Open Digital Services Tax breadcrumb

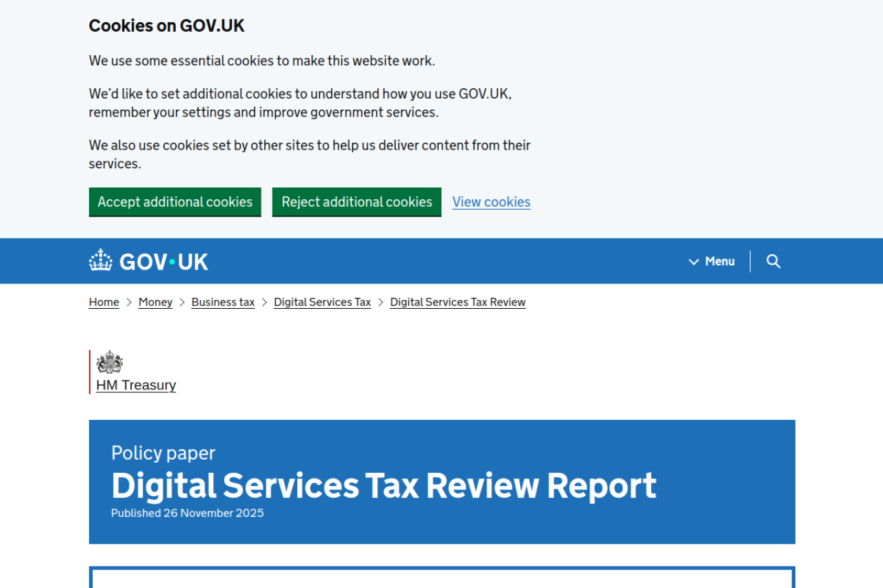(x=322, y=302)
